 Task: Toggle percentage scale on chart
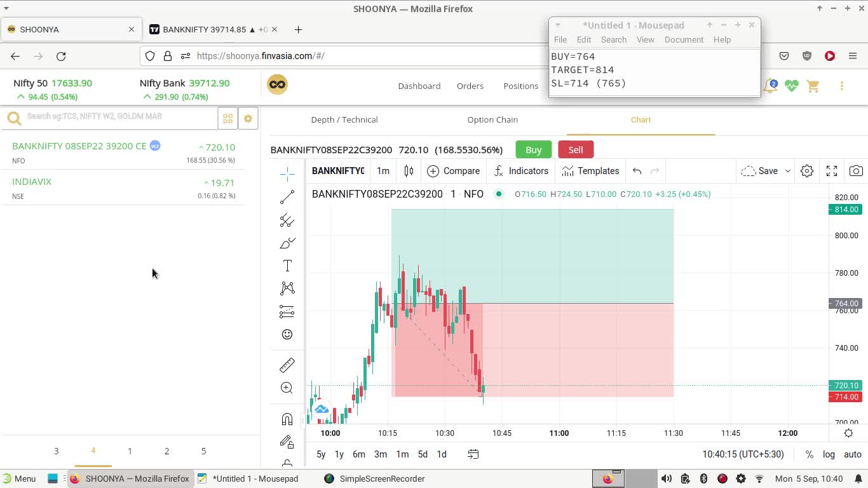[x=809, y=454]
